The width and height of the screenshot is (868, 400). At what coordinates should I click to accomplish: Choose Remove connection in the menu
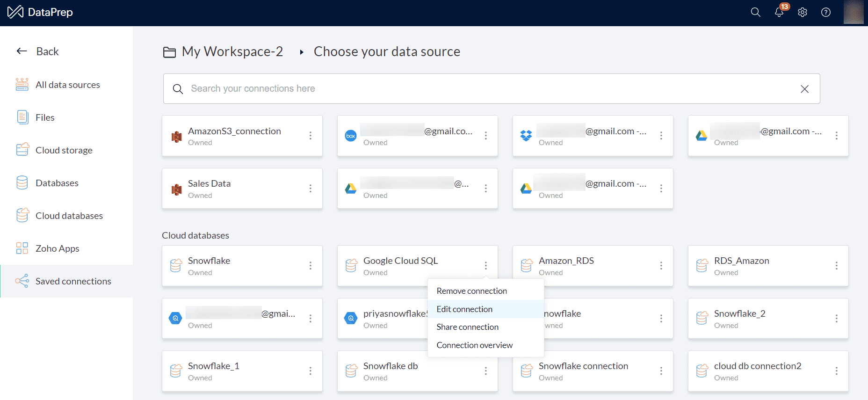pyautogui.click(x=471, y=291)
